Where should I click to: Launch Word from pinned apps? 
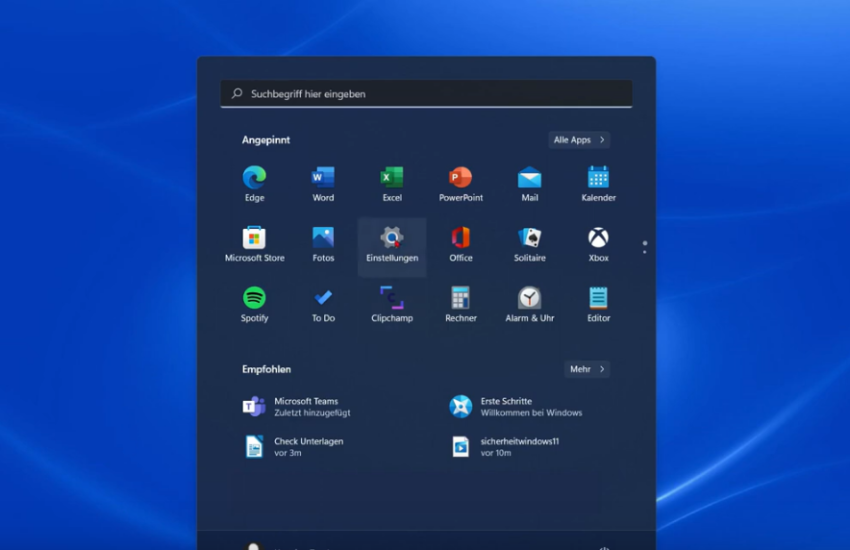323,184
